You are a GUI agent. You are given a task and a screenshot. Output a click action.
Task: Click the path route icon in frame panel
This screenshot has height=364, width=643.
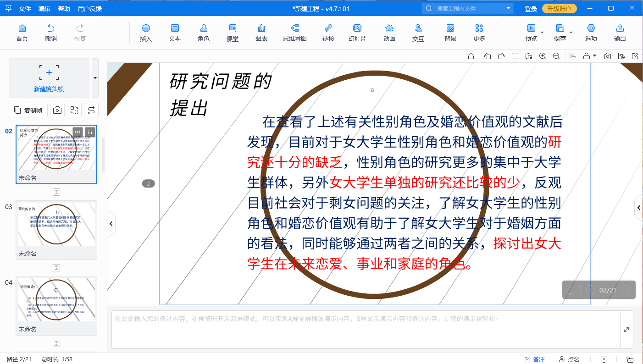pyautogui.click(x=91, y=110)
